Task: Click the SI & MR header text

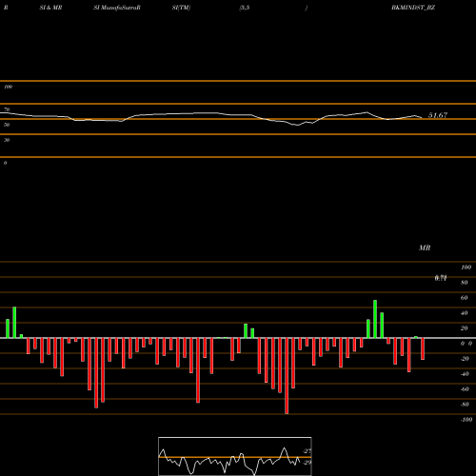Action: tap(50, 8)
